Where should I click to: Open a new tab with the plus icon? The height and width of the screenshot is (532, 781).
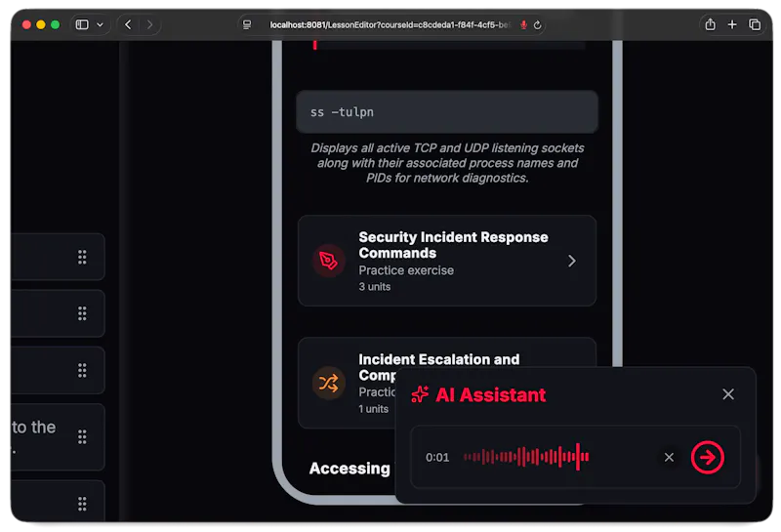click(732, 24)
